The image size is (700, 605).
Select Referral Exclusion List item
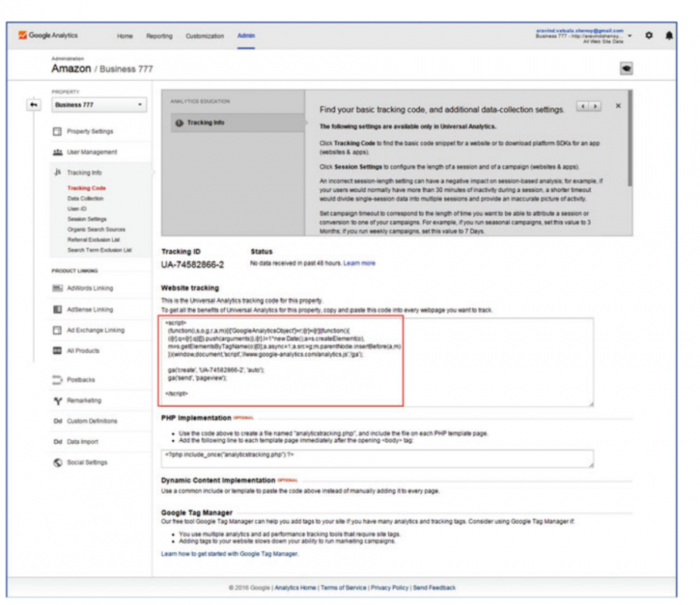(x=94, y=240)
